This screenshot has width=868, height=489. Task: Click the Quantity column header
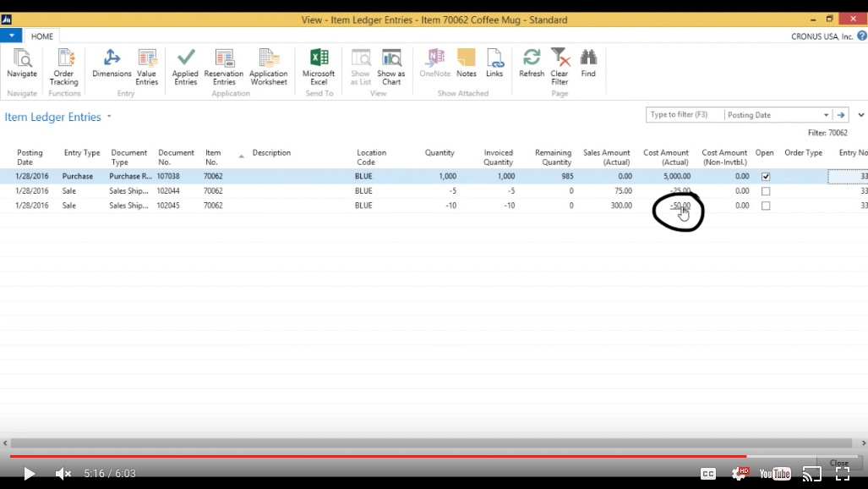point(439,153)
